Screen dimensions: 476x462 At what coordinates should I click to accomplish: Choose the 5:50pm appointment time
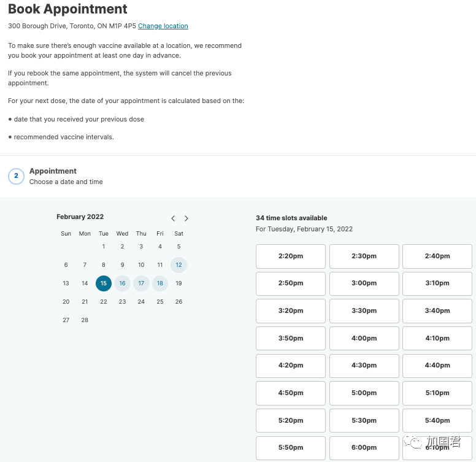click(x=291, y=448)
